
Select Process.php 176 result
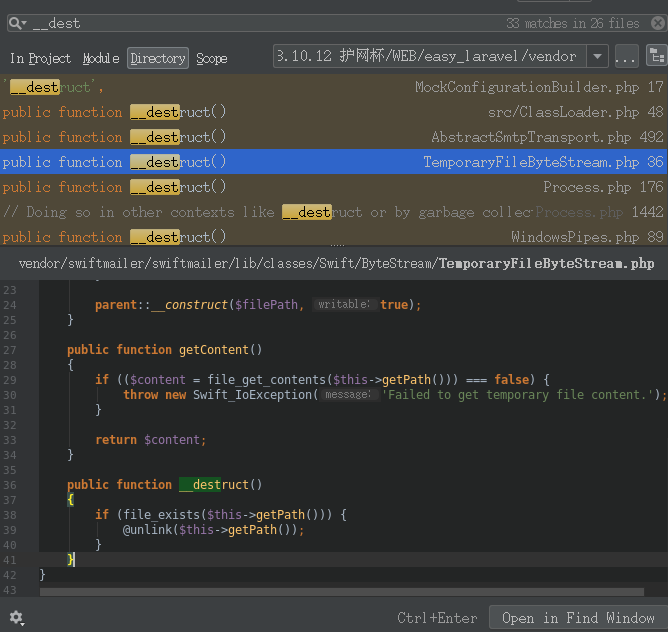pos(334,187)
